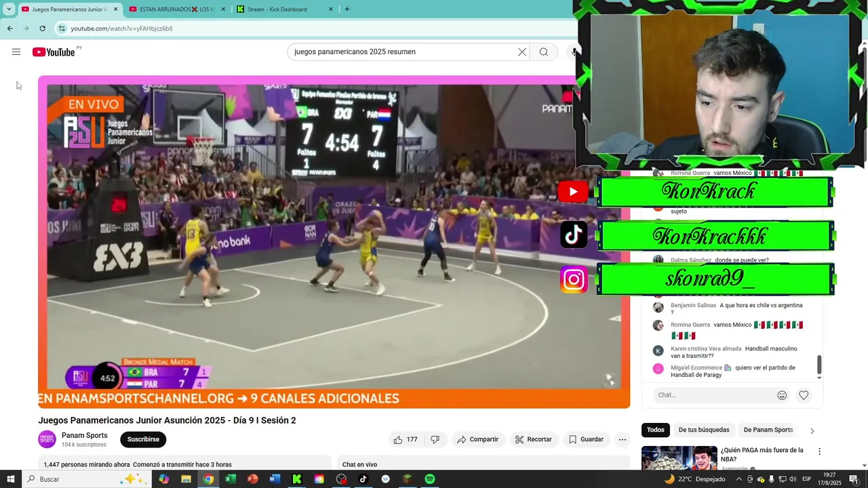Click Karen cristina Vera almada chat avatar

(658, 351)
